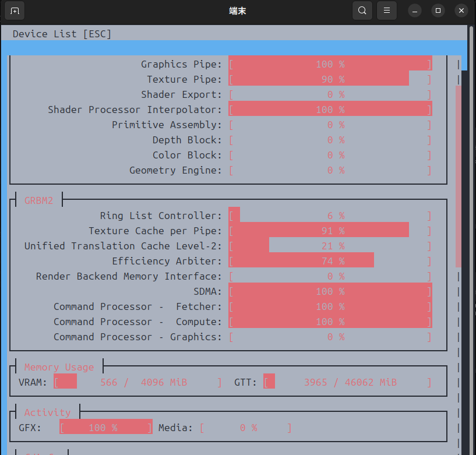The width and height of the screenshot is (476, 455).
Task: Click the GTT memory usage gauge
Action: point(347,382)
